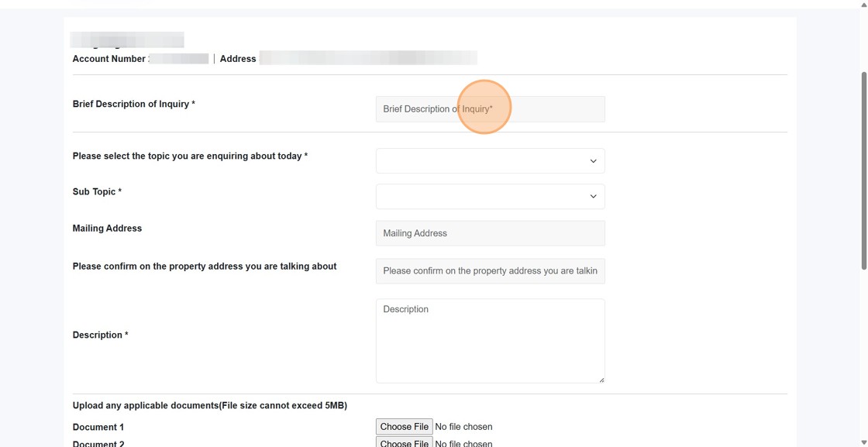Expand the Sub Topic dropdown
The image size is (868, 447).
pyautogui.click(x=490, y=196)
